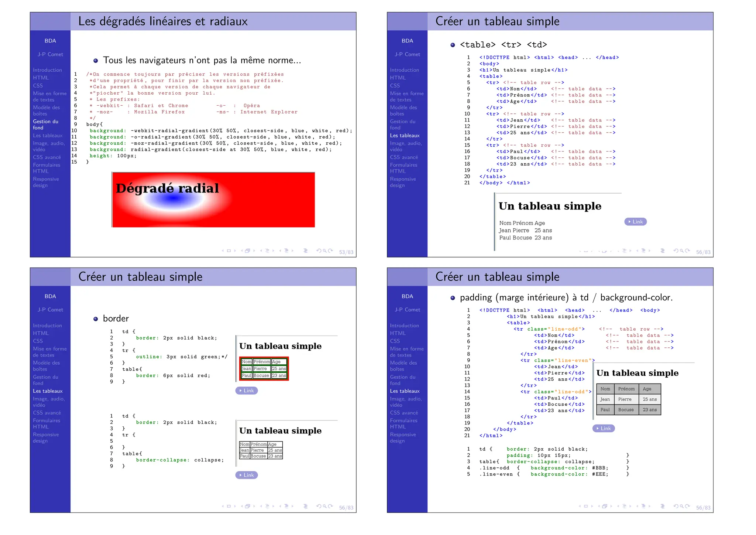Click the previous-slide arrow on the dégradés slide
The width and height of the screenshot is (756, 535).
[223, 251]
